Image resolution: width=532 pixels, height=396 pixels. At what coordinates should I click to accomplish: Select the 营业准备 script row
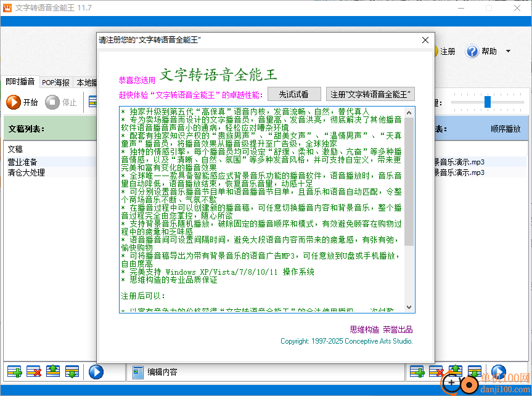click(x=50, y=162)
